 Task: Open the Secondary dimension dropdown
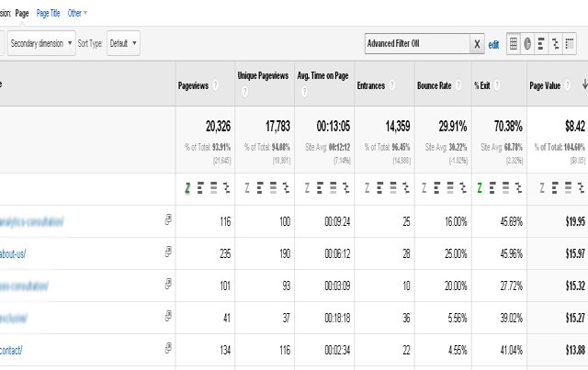[41, 42]
